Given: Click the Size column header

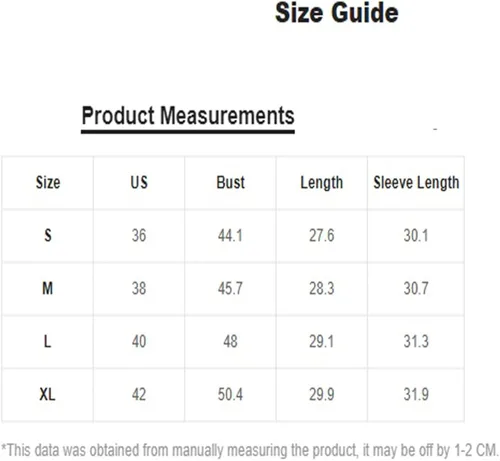Looking at the screenshot, I should [48, 183].
